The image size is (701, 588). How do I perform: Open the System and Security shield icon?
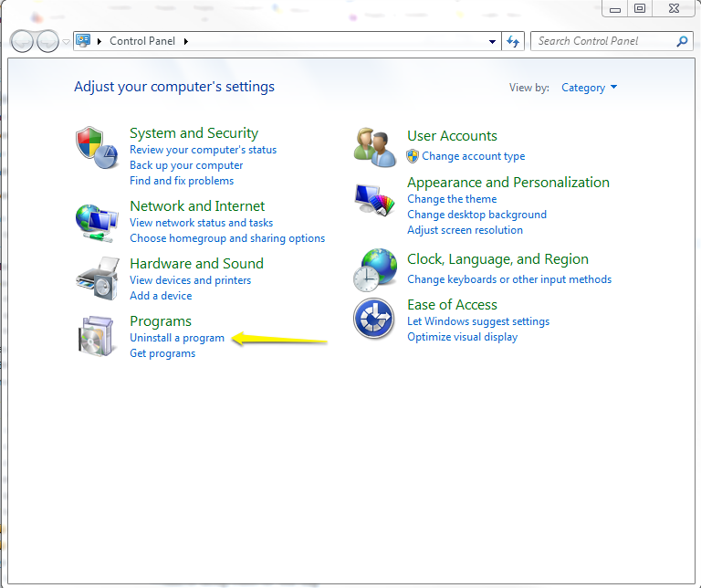pos(97,148)
